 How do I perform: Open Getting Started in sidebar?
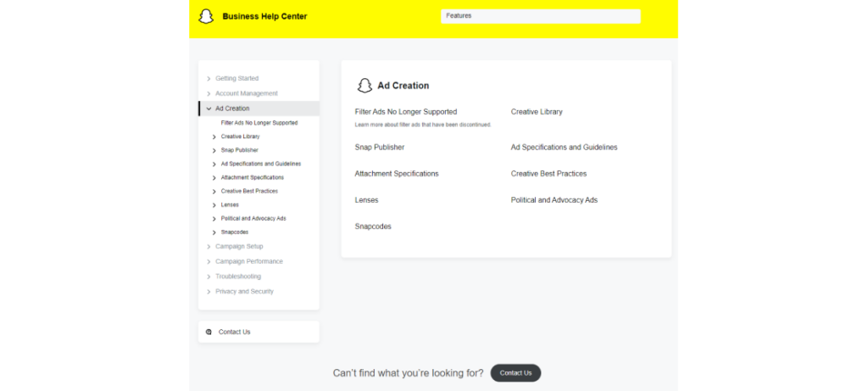(x=237, y=79)
